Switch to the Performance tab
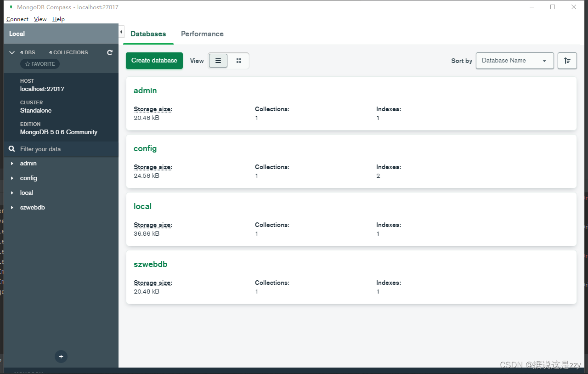This screenshot has width=588, height=374. [x=202, y=34]
